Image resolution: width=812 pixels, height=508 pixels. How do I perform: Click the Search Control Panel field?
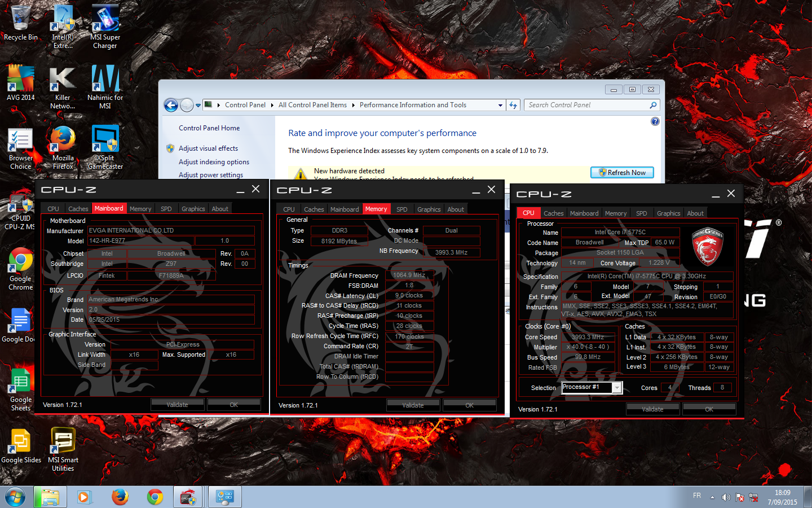click(586, 105)
